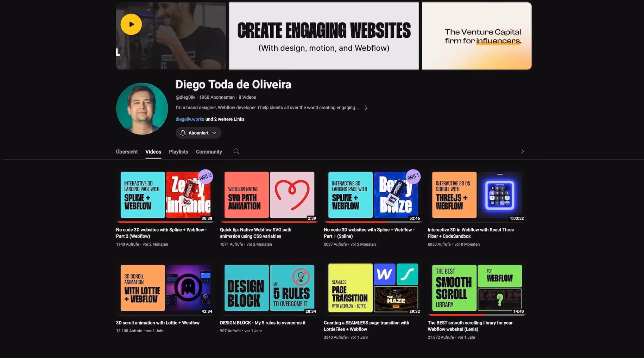Open the Playlists tab
644x358 pixels.
pos(178,152)
